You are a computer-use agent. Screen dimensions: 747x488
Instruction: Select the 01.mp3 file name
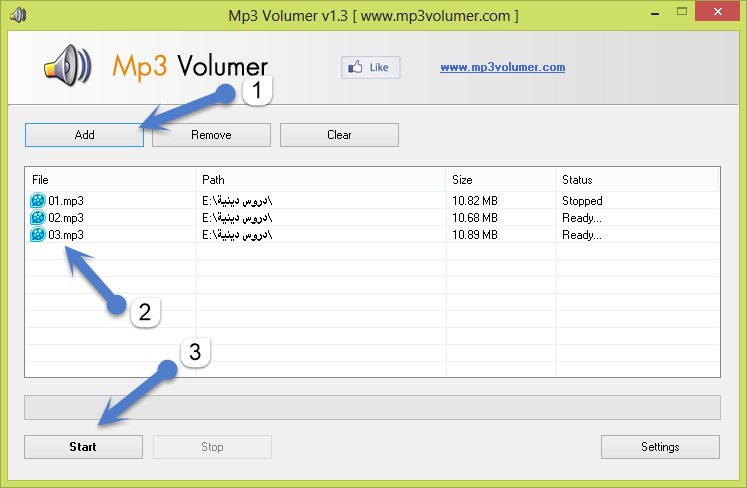(66, 201)
